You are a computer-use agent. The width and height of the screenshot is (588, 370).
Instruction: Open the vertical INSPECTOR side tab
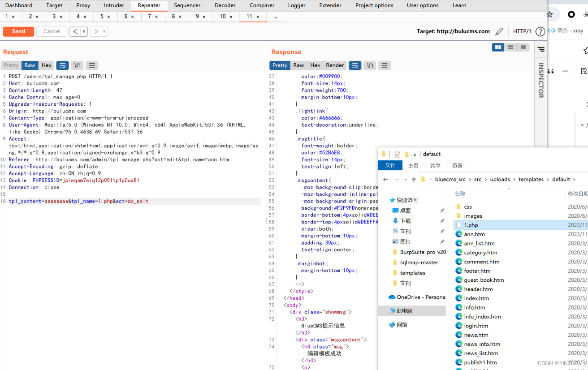pos(541,81)
